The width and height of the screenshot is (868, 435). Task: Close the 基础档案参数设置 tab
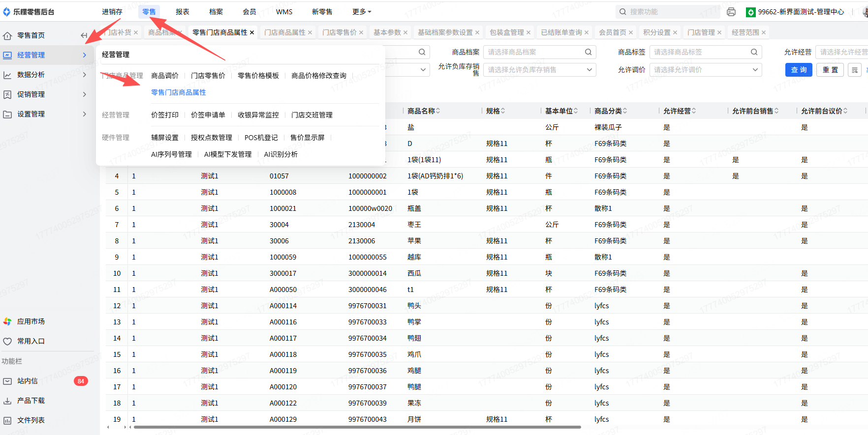(477, 32)
